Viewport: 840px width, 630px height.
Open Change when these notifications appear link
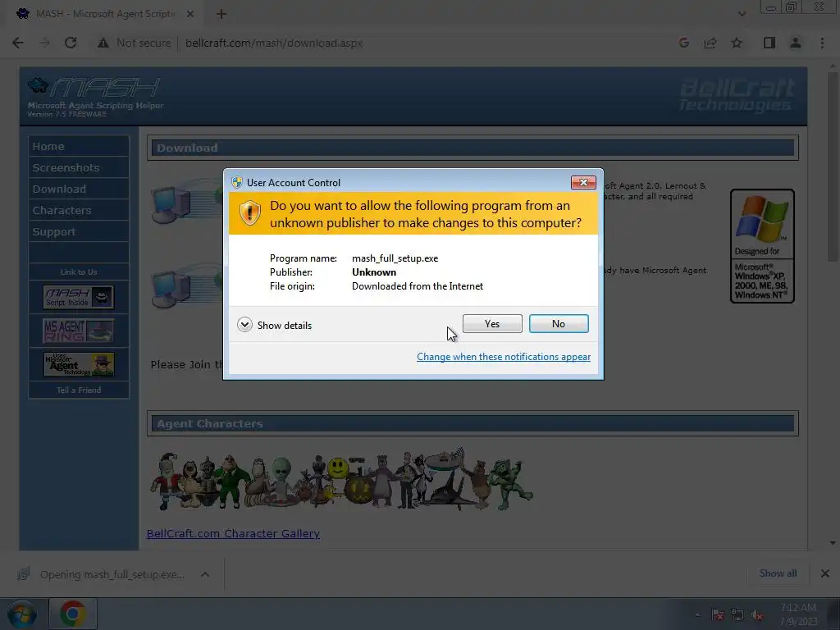[504, 357]
